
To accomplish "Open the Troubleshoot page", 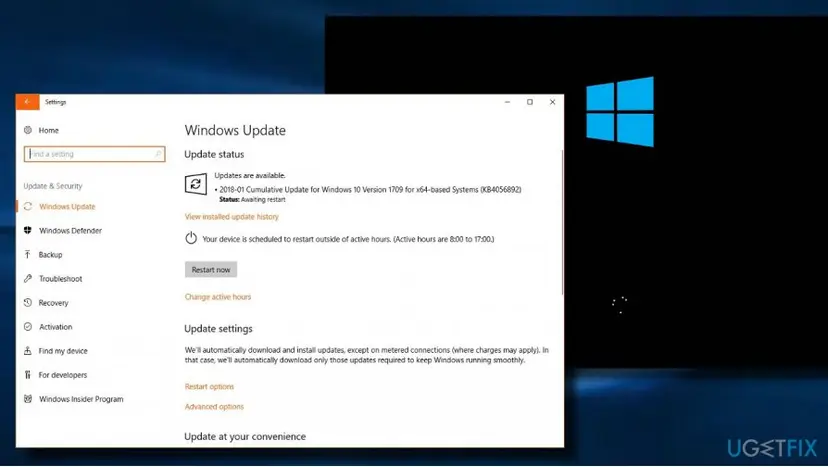I will pyautogui.click(x=60, y=278).
